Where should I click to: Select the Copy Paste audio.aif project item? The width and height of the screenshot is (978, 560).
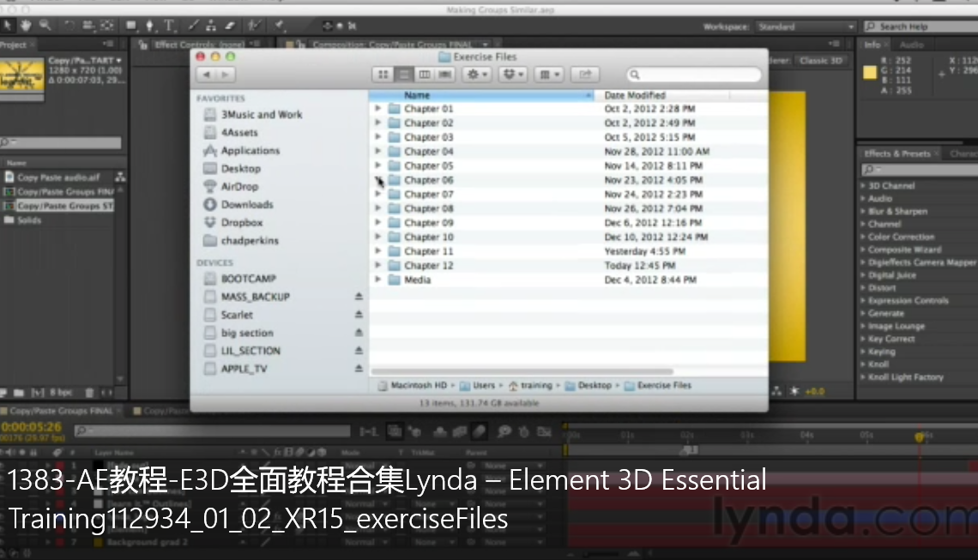(x=58, y=178)
